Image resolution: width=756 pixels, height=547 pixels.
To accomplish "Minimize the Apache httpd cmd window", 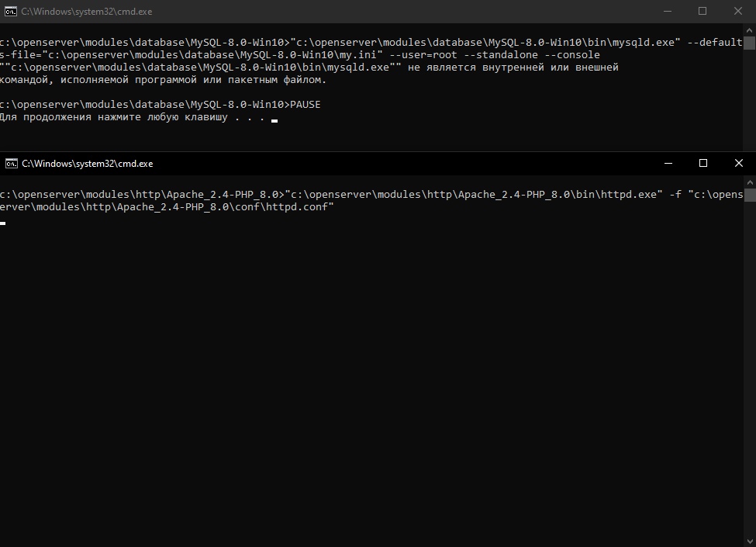I will (667, 163).
